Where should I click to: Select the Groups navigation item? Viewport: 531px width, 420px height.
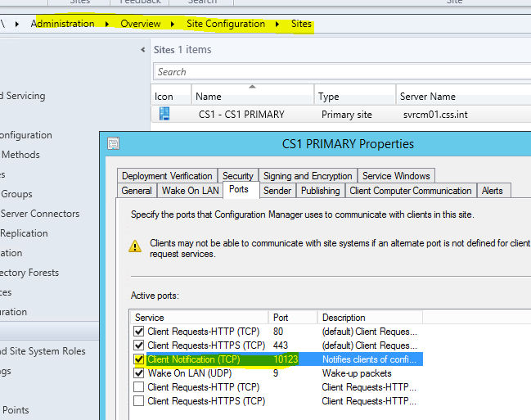pyautogui.click(x=17, y=194)
